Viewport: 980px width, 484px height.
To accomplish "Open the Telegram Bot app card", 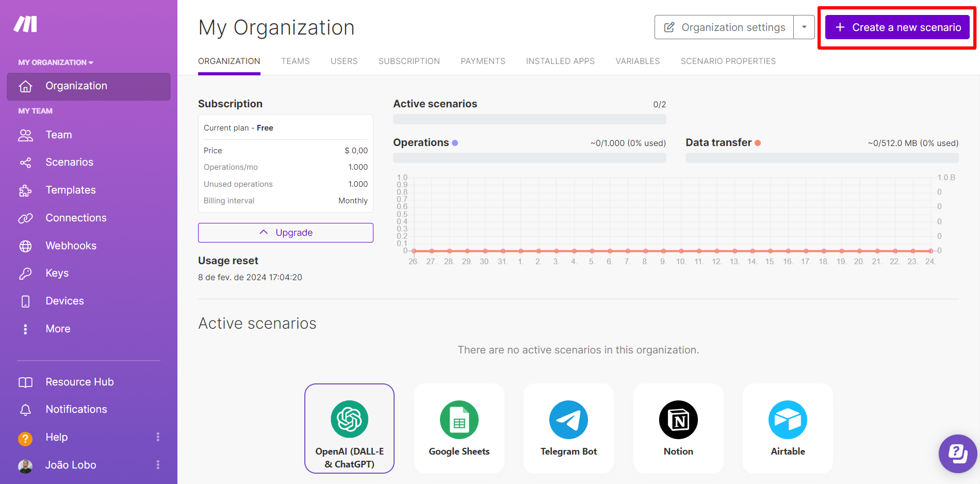I will coord(568,428).
